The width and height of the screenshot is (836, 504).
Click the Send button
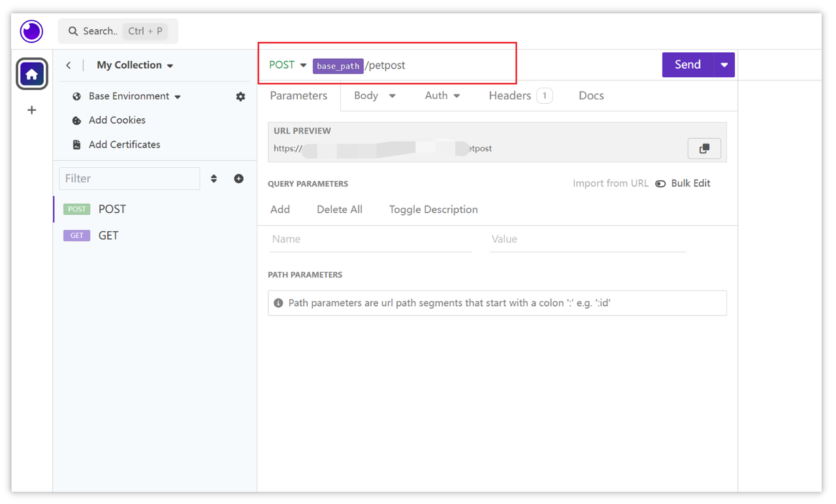click(688, 65)
